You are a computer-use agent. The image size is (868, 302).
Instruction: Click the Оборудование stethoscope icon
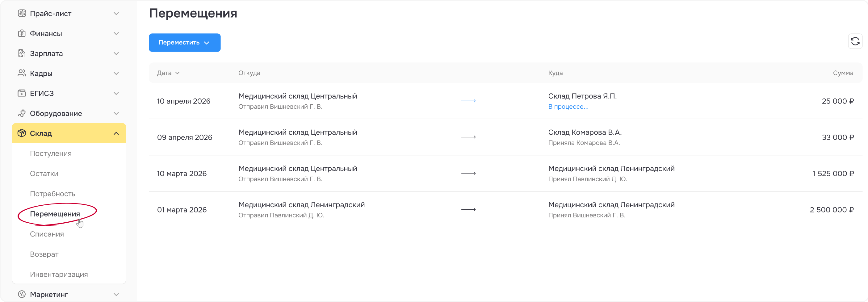pyautogui.click(x=22, y=113)
